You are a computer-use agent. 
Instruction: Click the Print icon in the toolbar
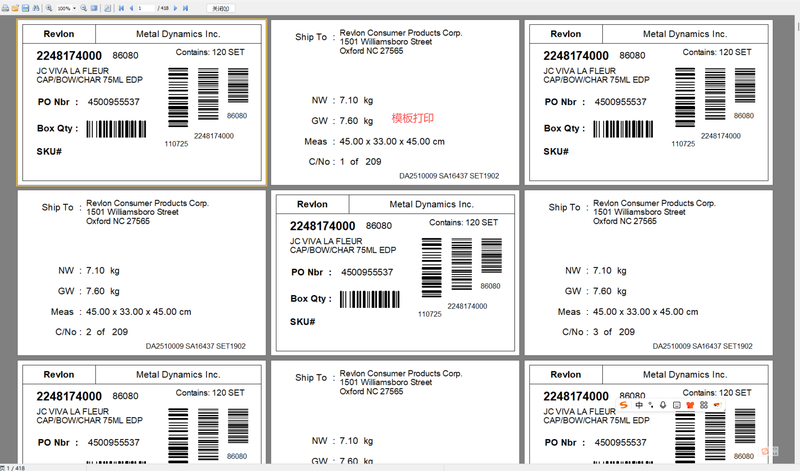pyautogui.click(x=5, y=8)
